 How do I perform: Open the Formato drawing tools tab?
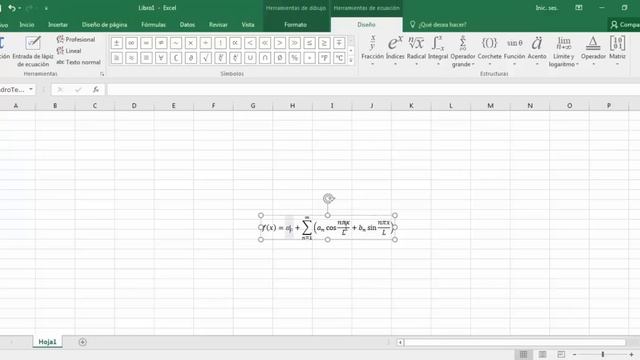point(296,24)
